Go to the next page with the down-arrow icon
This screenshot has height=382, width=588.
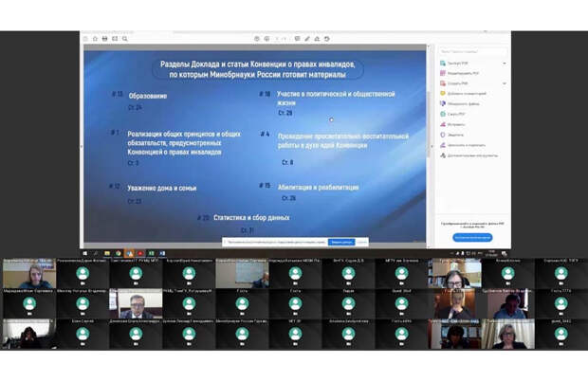[x=266, y=39]
